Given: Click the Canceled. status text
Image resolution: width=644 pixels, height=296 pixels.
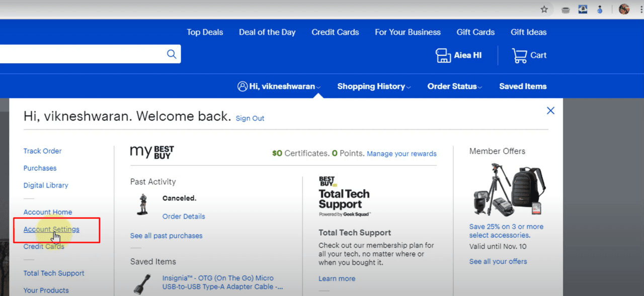Looking at the screenshot, I should click(x=179, y=198).
